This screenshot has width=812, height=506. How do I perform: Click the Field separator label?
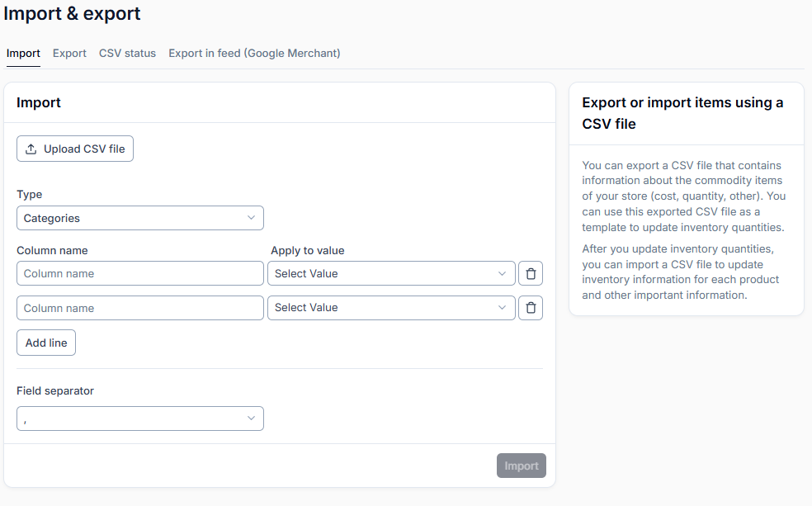[55, 391]
